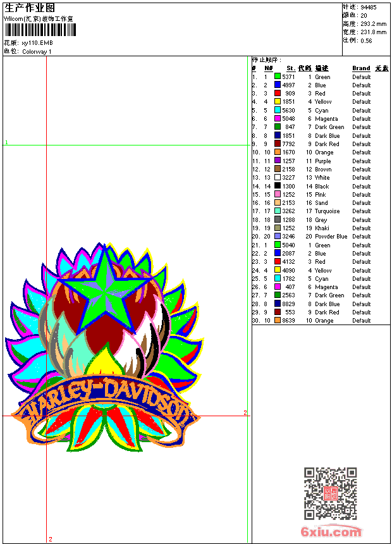Click the total stitch value 94485
This screenshot has width=392, height=544.
369,8
